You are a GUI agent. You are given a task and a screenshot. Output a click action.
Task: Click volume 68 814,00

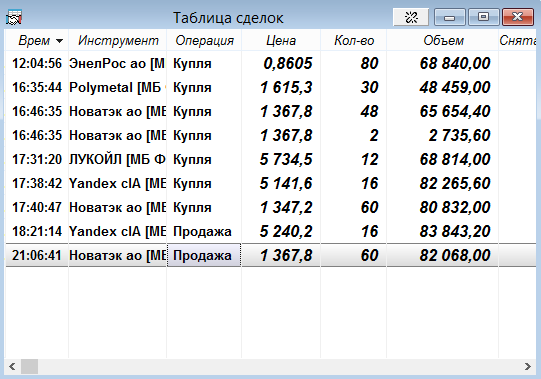(455, 159)
